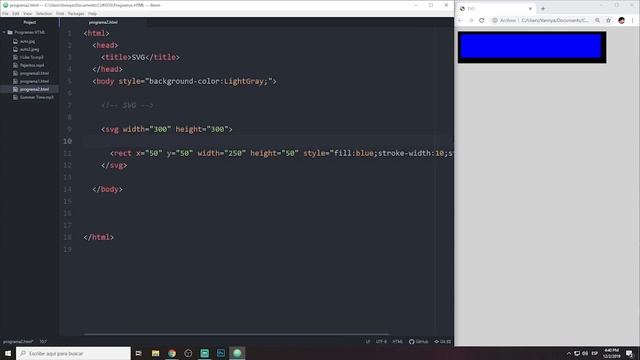Open the Edit menu in Atom

tap(16, 13)
